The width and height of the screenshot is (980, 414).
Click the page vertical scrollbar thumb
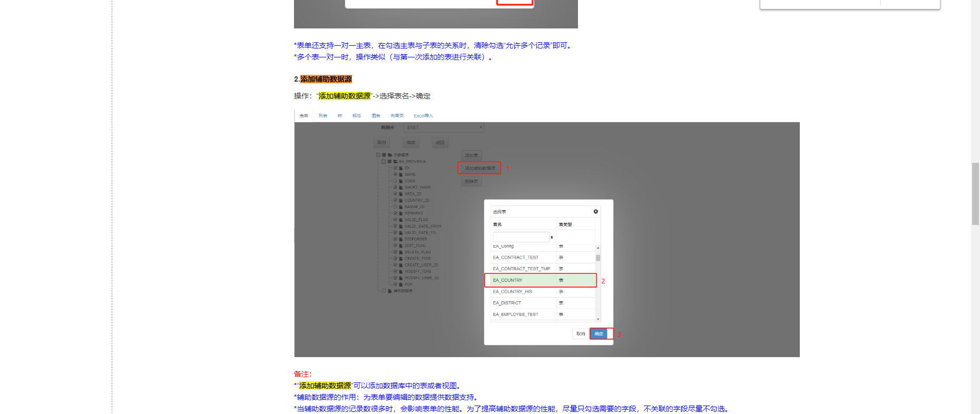(976, 194)
